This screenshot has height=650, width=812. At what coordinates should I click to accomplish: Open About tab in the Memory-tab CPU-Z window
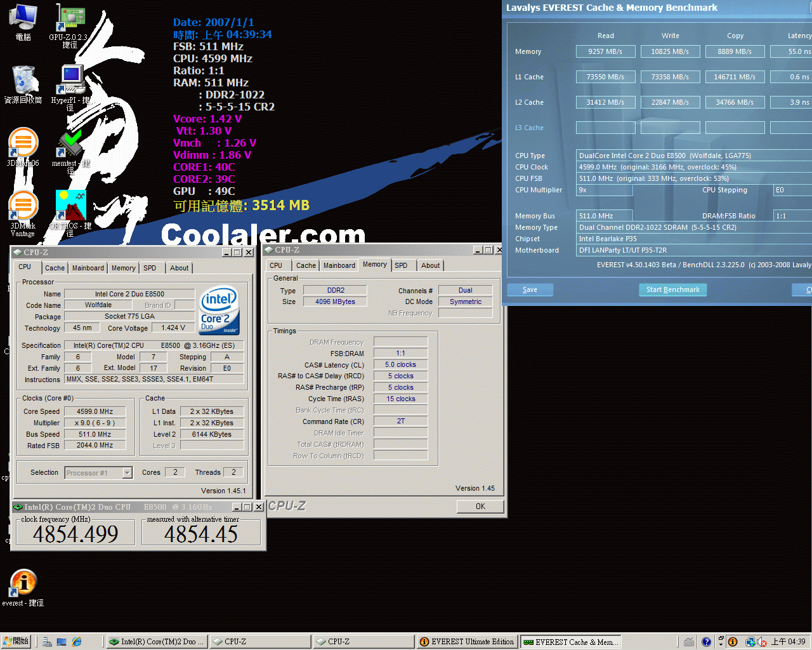(x=431, y=265)
